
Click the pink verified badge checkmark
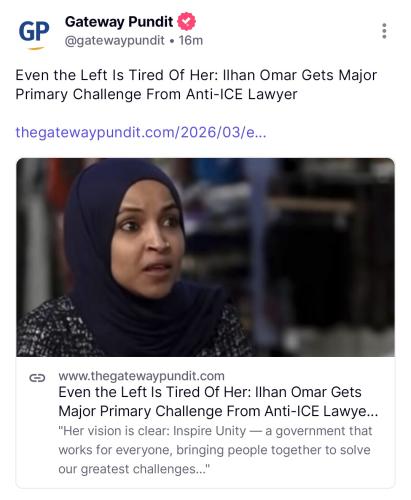pos(186,22)
